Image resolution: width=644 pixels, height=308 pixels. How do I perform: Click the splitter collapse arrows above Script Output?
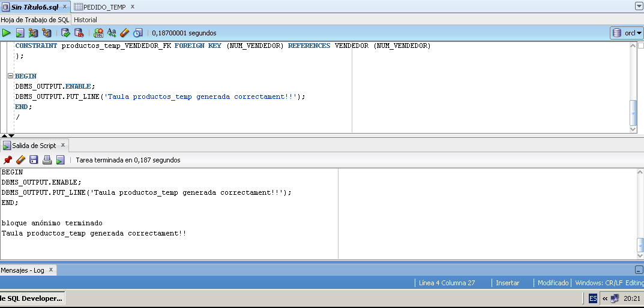pos(7,135)
